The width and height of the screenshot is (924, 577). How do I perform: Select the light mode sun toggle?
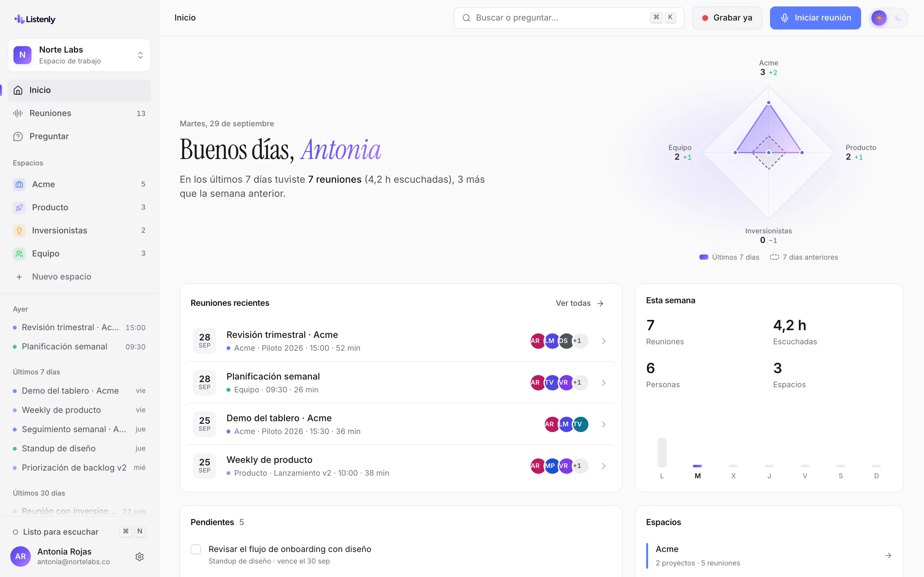[x=878, y=18]
